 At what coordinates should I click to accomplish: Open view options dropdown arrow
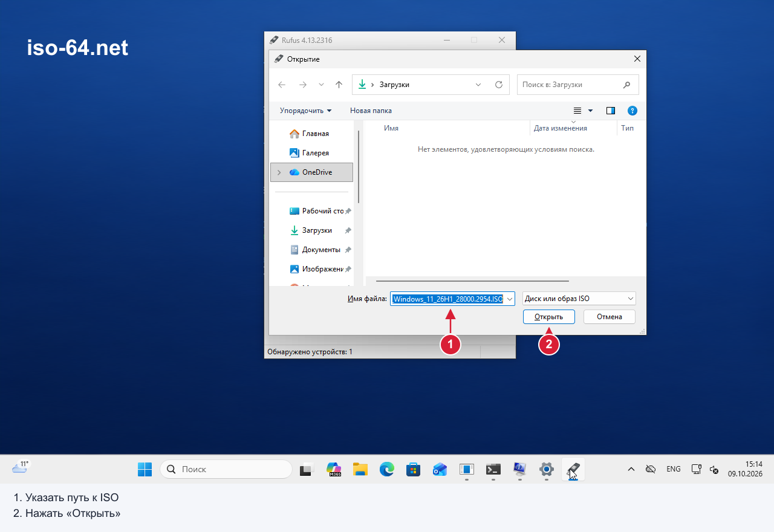click(591, 111)
